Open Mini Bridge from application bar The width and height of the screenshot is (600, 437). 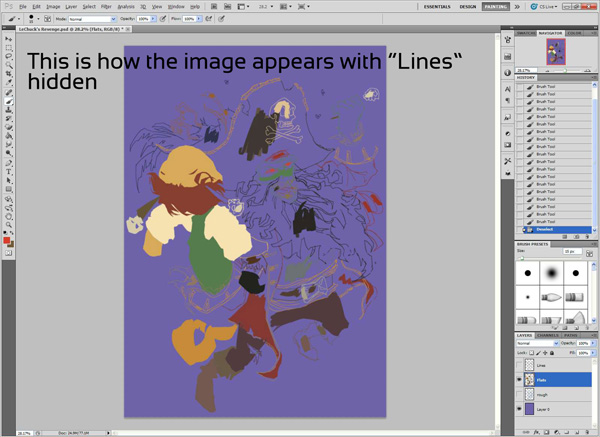click(227, 7)
